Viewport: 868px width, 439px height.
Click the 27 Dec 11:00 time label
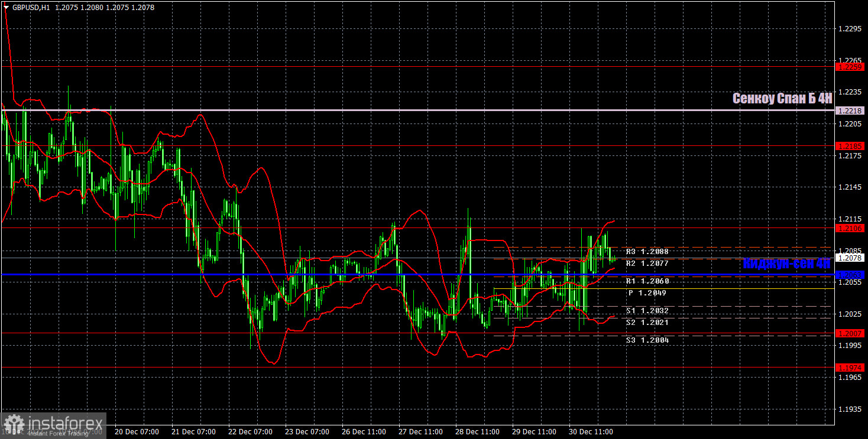pos(422,432)
